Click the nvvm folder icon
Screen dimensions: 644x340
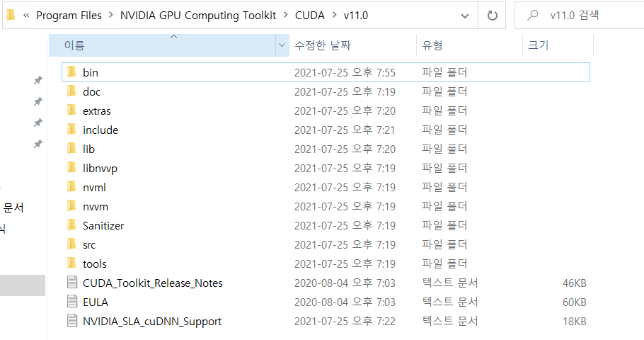72,206
